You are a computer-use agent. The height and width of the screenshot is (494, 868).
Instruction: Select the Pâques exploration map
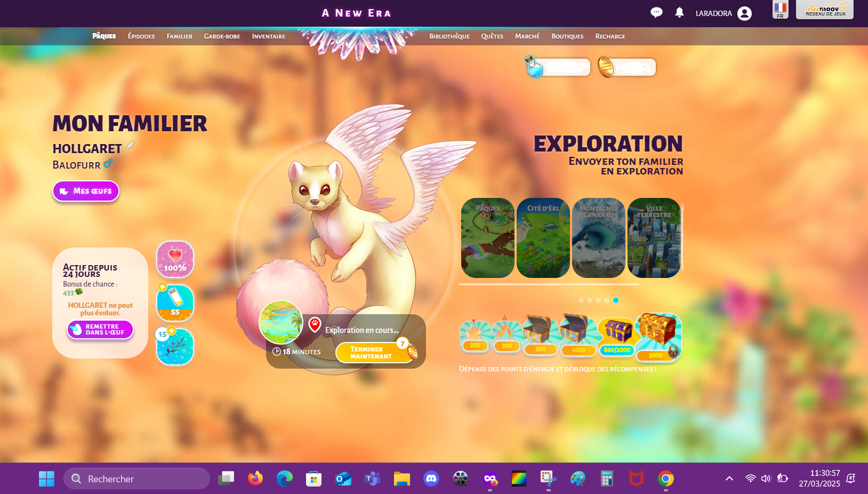click(x=488, y=238)
